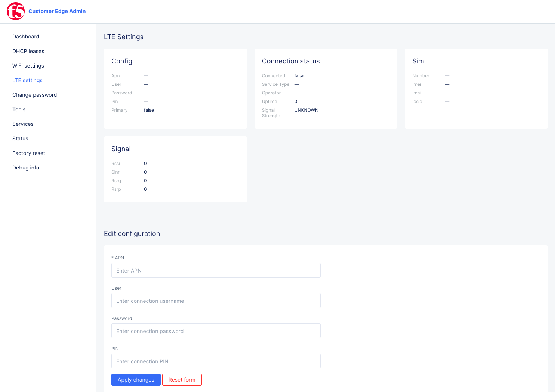Viewport: 555px width, 392px height.
Task: Open DHCP leases page
Action: [28, 51]
